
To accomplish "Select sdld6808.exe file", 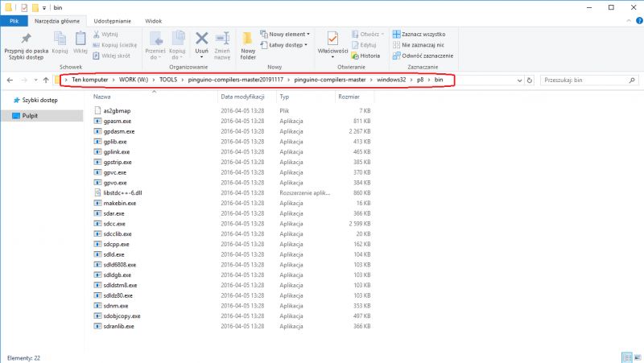I will point(119,265).
